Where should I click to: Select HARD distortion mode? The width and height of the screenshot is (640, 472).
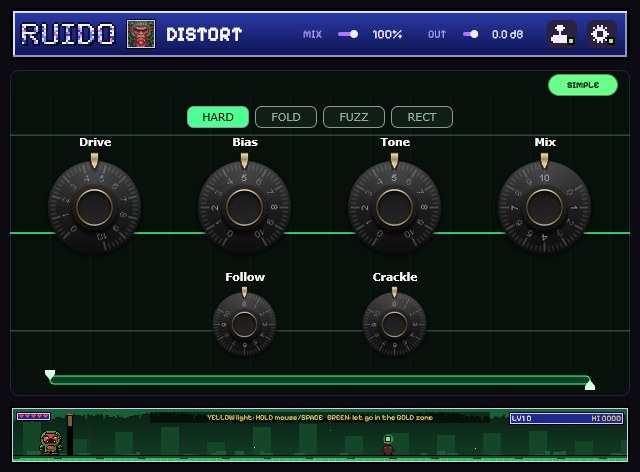[218, 117]
